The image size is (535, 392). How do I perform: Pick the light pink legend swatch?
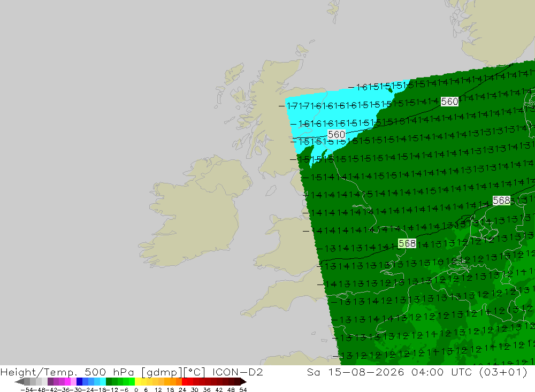point(73,382)
